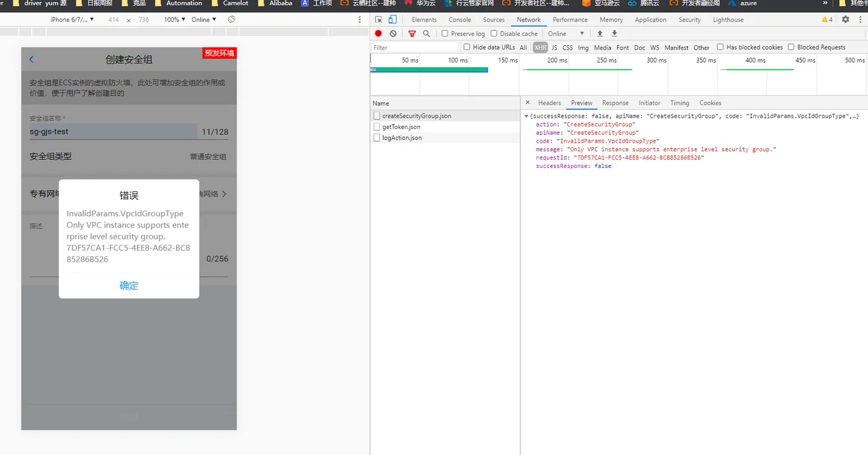The width and height of the screenshot is (868, 455).
Task: Confirm error dialog with 确定
Action: point(129,286)
